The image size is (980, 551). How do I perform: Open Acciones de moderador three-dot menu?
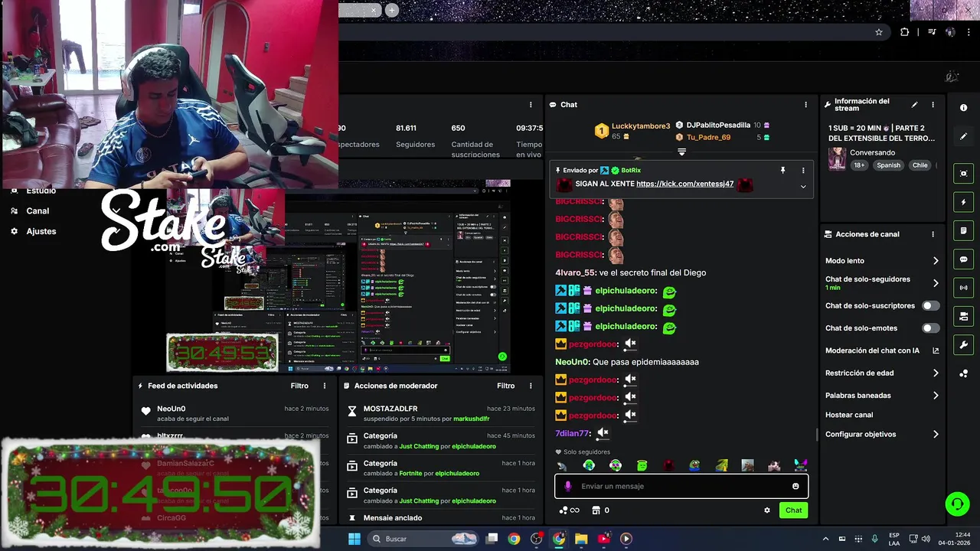click(531, 386)
